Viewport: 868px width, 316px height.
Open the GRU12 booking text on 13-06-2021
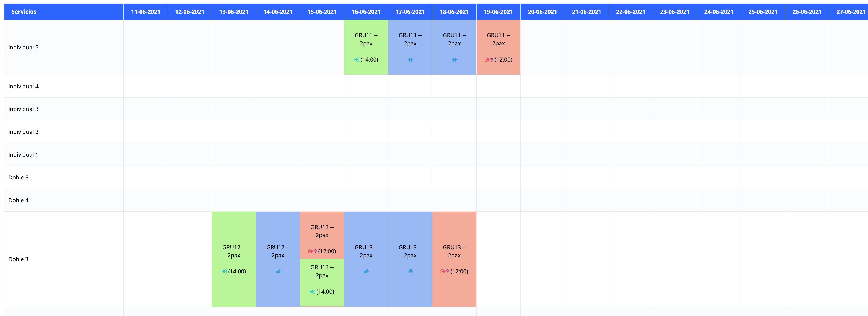[233, 251]
